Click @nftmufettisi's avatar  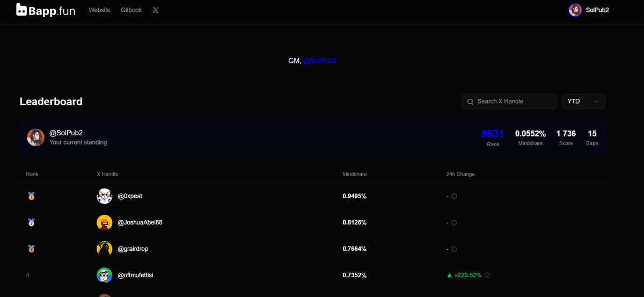tap(105, 276)
